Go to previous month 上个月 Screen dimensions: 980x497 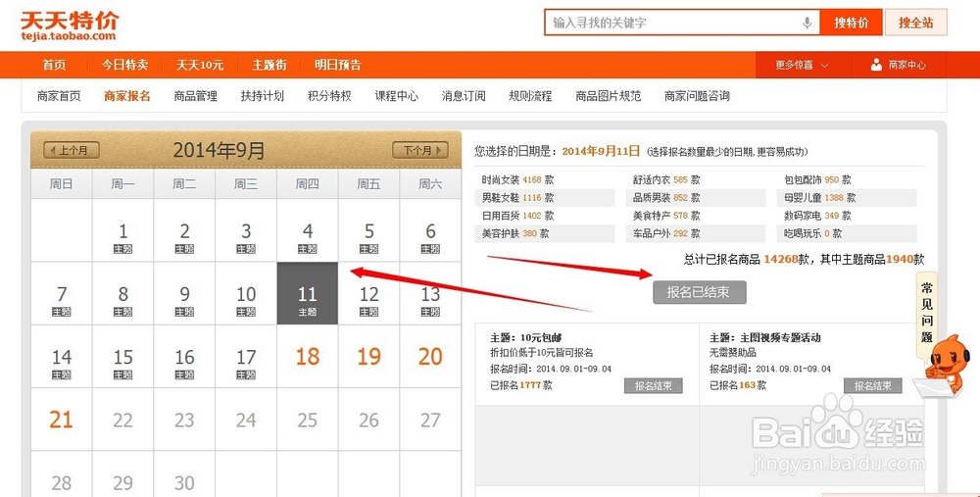72,150
